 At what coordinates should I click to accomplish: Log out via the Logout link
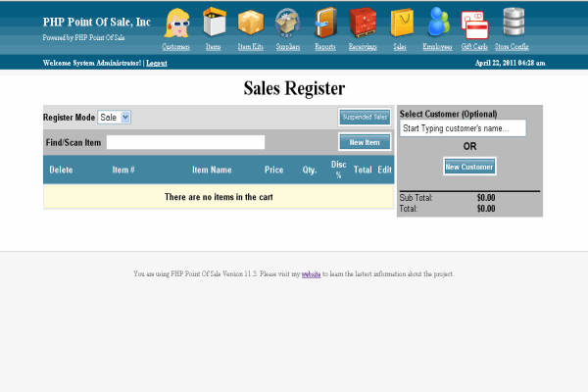click(157, 63)
